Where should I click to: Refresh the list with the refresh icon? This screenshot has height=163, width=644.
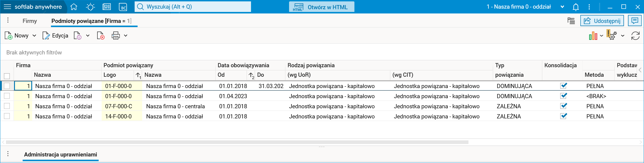point(635,36)
